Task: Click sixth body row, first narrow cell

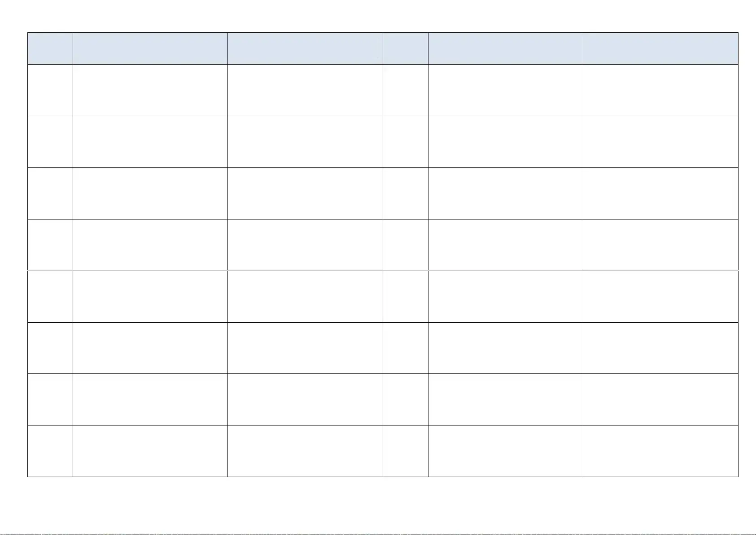Action: click(50, 348)
